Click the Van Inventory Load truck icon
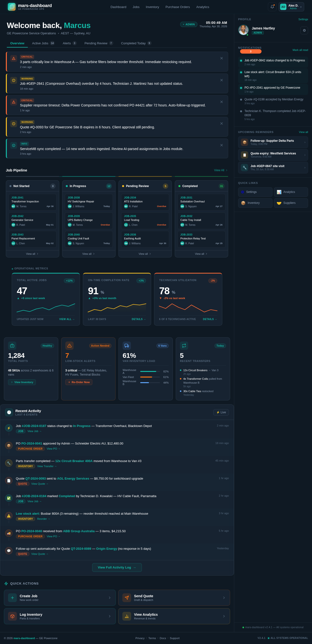 [x=127, y=345]
